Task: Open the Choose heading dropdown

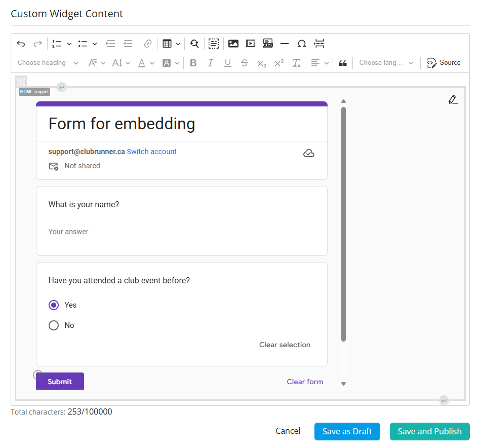Action: pyautogui.click(x=48, y=63)
